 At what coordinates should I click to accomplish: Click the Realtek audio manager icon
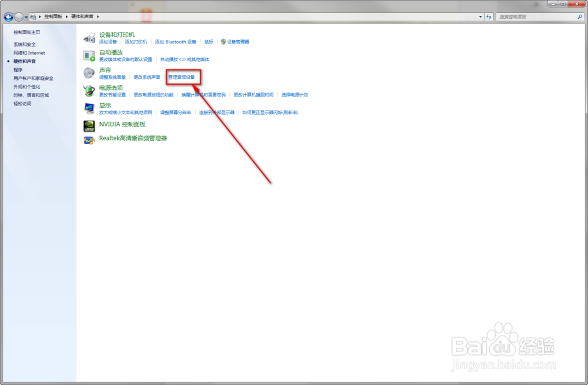[x=89, y=140]
